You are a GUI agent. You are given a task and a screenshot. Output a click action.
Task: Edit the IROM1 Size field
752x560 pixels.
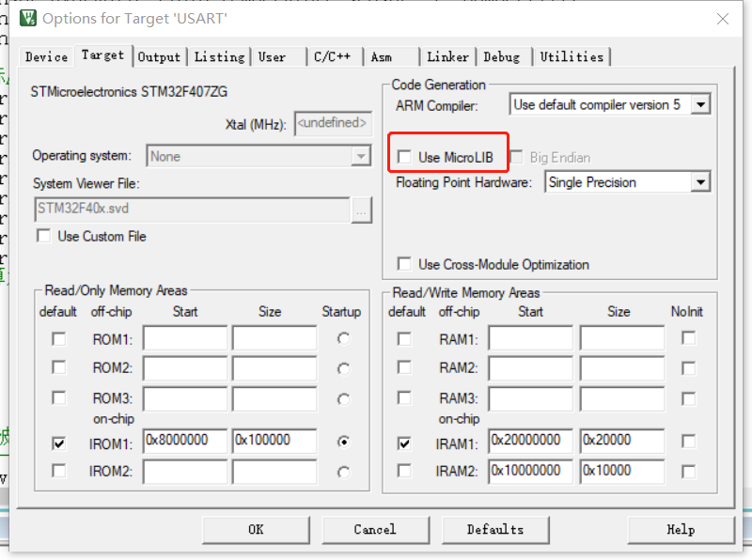click(274, 440)
